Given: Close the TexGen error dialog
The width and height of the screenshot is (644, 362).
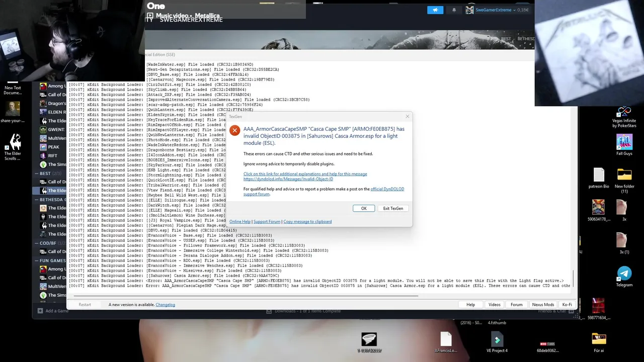Looking at the screenshot, I should (408, 117).
